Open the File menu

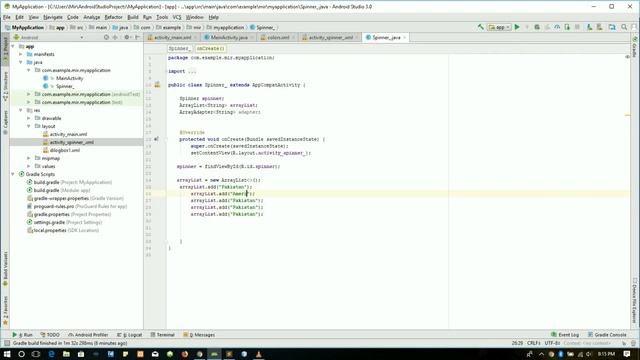7,17
